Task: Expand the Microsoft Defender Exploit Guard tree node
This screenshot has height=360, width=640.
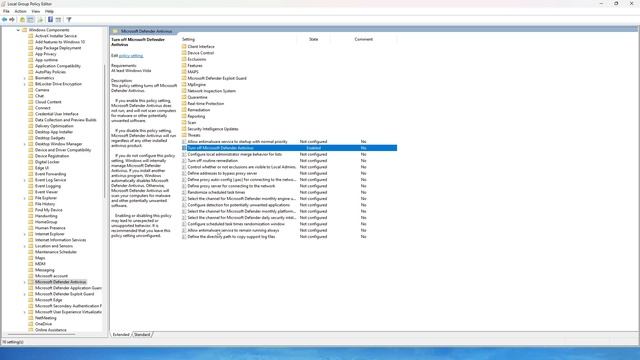Action: pos(24,294)
